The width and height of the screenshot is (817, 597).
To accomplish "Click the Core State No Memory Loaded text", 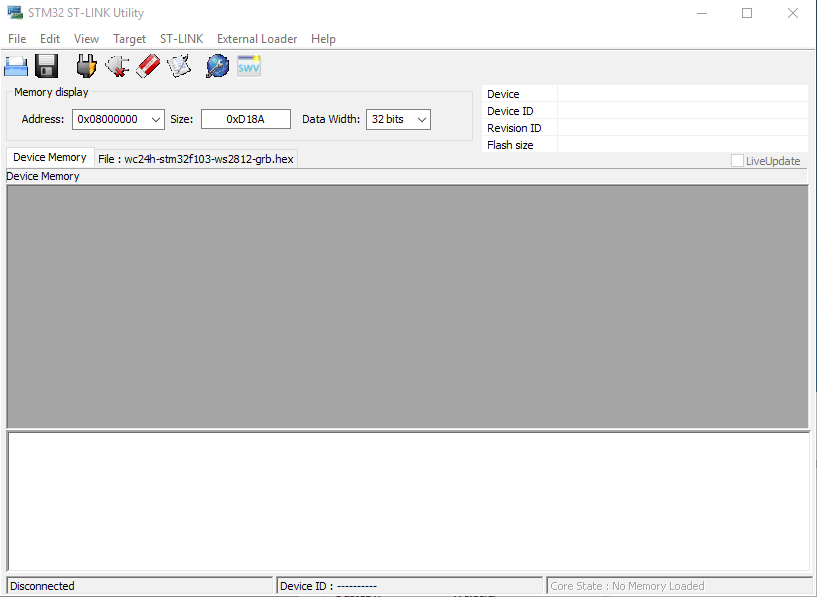I will [627, 586].
